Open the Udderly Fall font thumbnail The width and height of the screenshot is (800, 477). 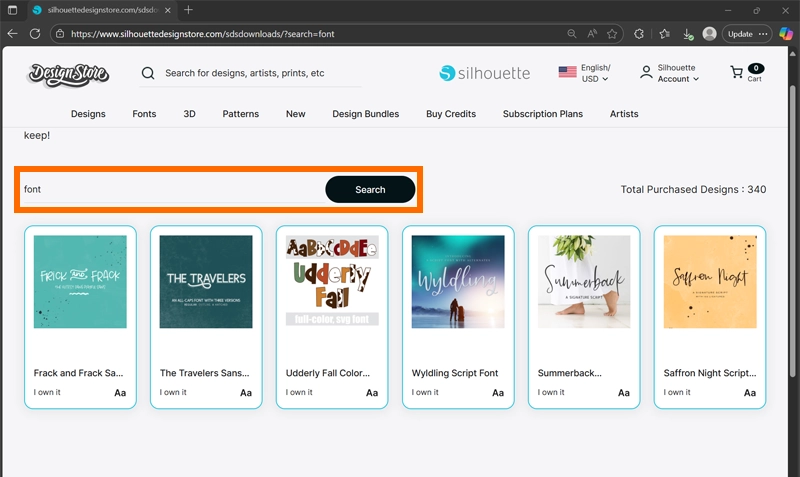[x=332, y=282]
